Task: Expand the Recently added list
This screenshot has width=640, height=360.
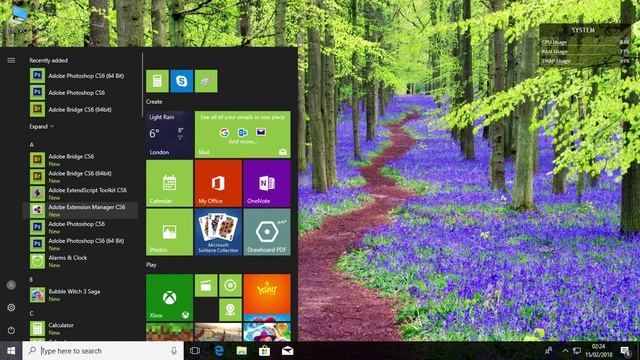Action: click(42, 127)
